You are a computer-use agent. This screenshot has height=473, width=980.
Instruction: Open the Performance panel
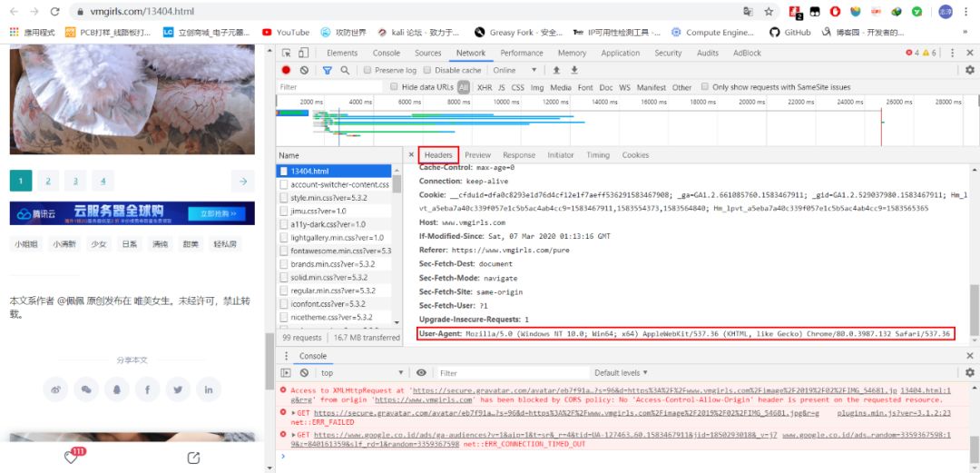(521, 54)
